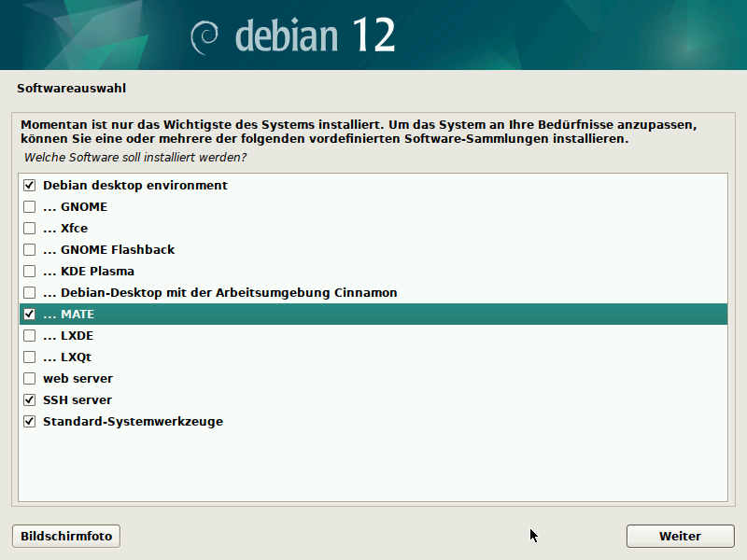
Task: Uncheck the Debian desktop environment checkbox
Action: (x=30, y=186)
